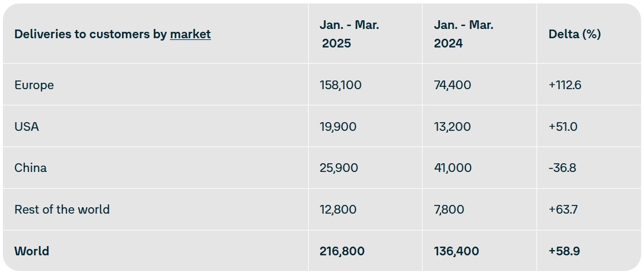This screenshot has height=275, width=644.
Task: Click the USA delta value +51.0
Action: click(x=562, y=126)
